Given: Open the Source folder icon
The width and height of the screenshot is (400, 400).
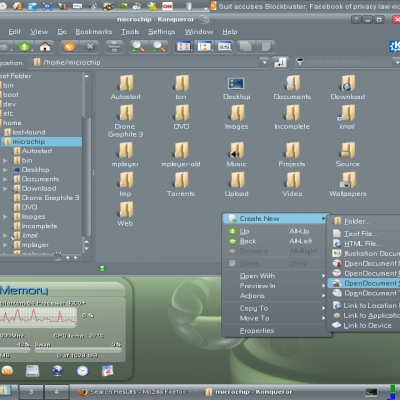Looking at the screenshot, I should 348,154.
